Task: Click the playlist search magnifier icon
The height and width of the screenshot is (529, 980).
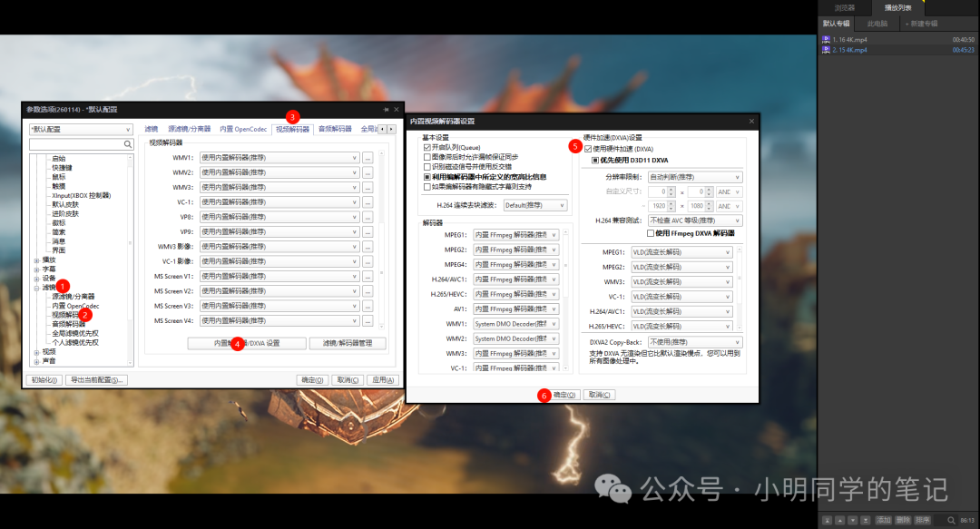Action: [x=951, y=520]
